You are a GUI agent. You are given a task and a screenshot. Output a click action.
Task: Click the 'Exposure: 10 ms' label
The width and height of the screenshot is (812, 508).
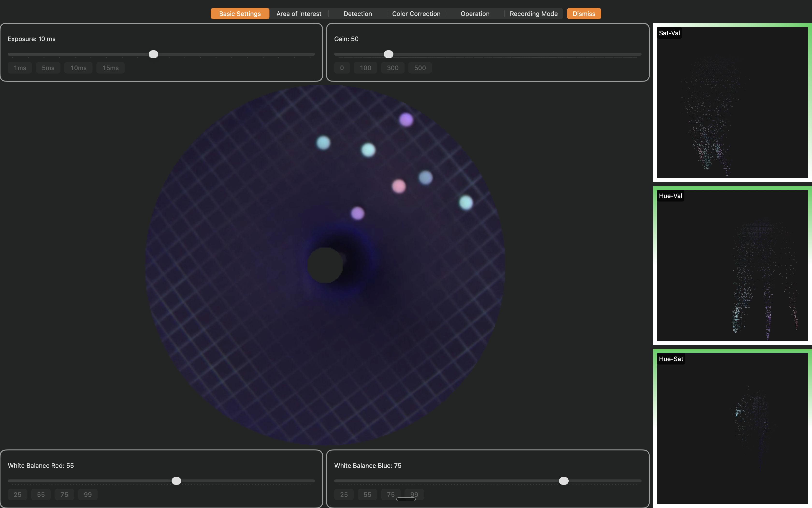tap(32, 39)
